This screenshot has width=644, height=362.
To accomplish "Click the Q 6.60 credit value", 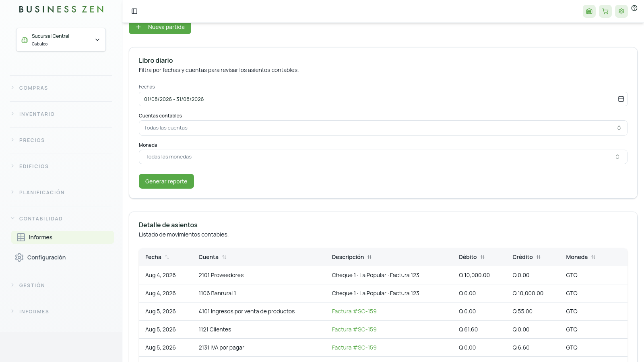I will pos(521,348).
